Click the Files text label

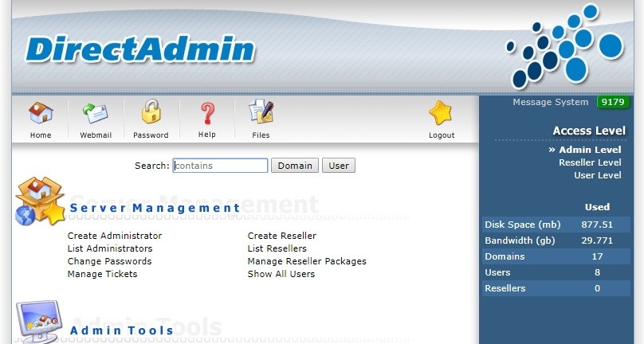pyautogui.click(x=261, y=135)
